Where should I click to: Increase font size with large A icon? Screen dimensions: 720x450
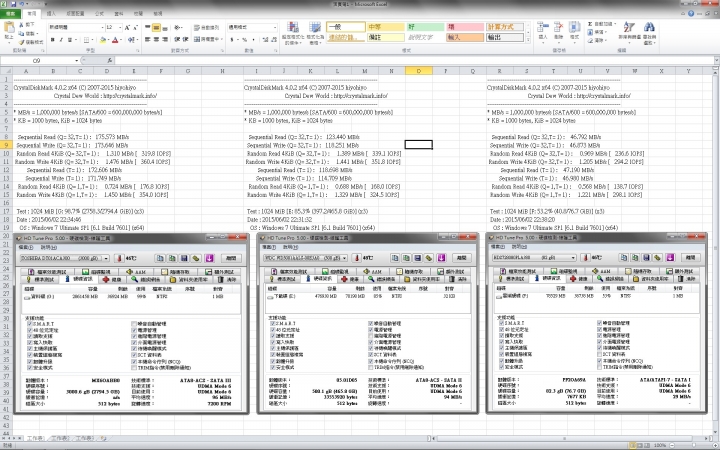coord(127,28)
